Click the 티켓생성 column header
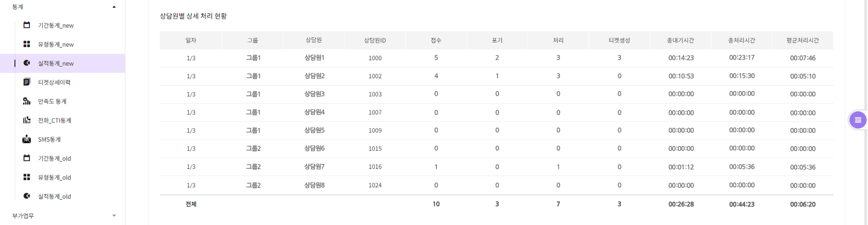 [619, 40]
